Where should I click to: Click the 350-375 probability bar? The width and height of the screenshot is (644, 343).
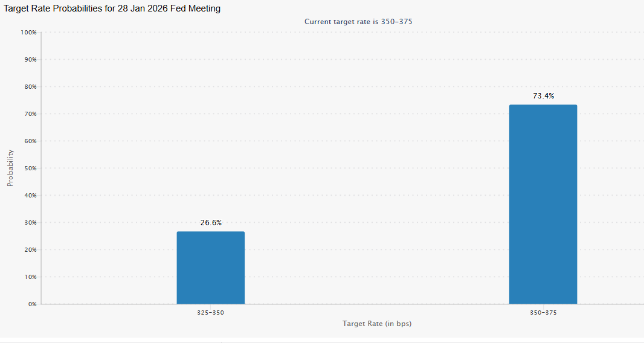(x=543, y=204)
